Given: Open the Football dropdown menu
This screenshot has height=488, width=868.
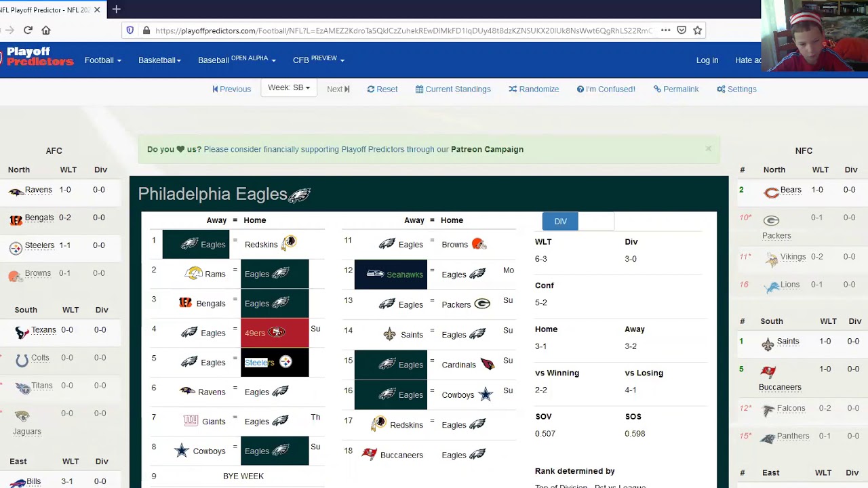Looking at the screenshot, I should pos(102,60).
